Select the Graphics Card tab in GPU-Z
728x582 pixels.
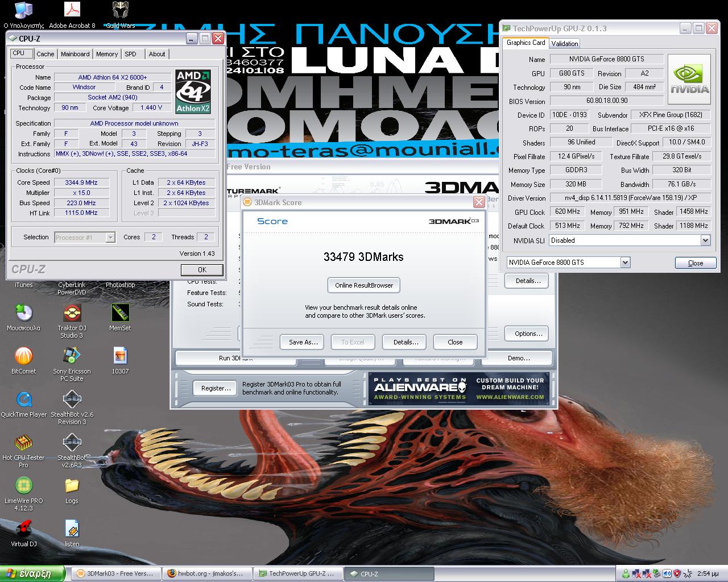click(526, 43)
